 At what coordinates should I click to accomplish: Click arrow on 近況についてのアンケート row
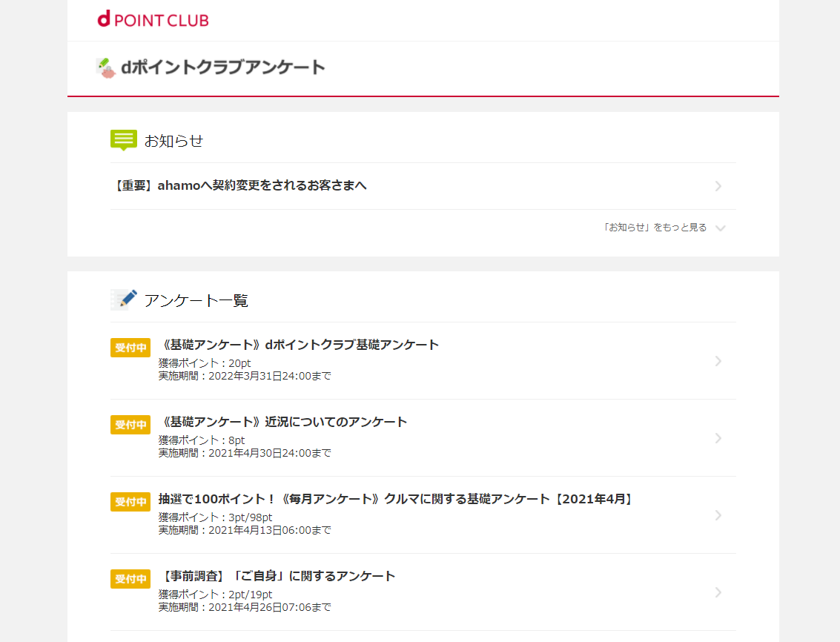tap(718, 438)
